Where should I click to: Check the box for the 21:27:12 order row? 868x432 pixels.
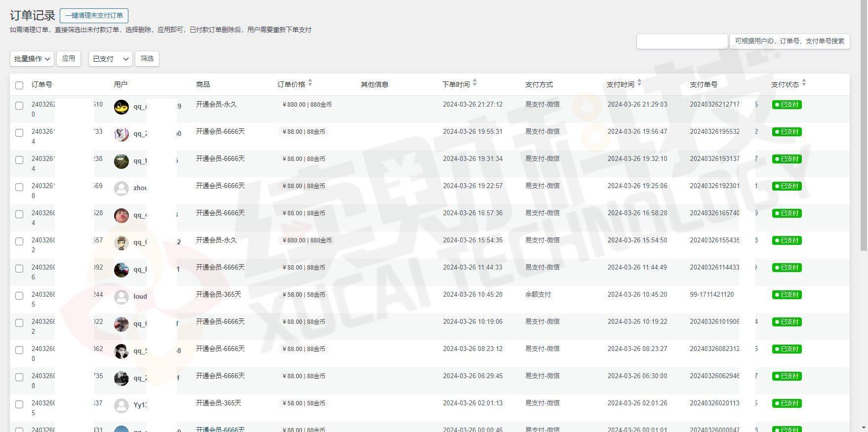pos(19,106)
